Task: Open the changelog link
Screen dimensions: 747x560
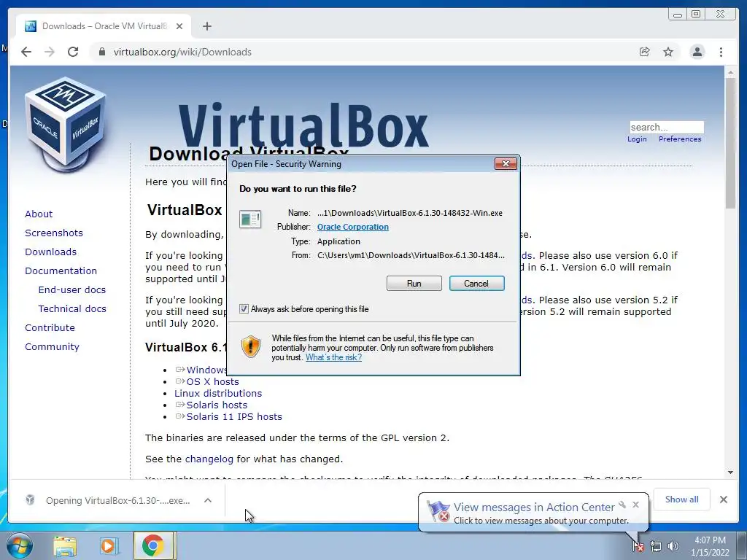Action: 209,459
